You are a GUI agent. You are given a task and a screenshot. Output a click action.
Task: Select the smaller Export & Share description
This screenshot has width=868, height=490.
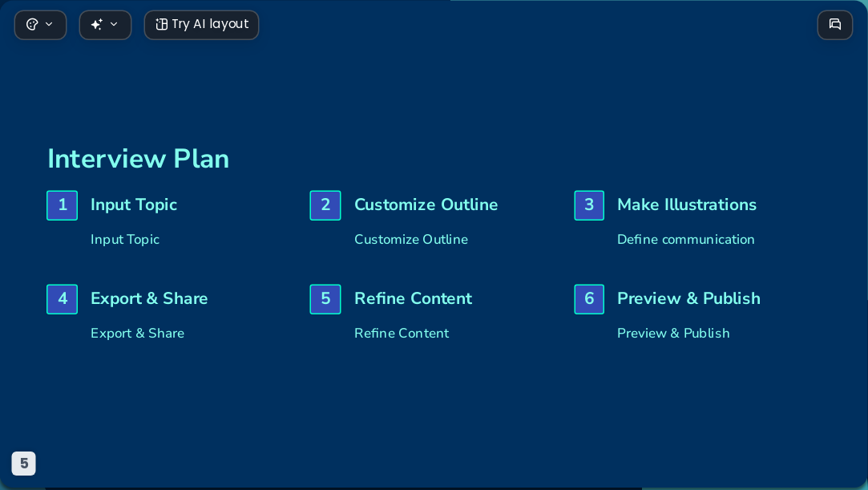click(138, 334)
